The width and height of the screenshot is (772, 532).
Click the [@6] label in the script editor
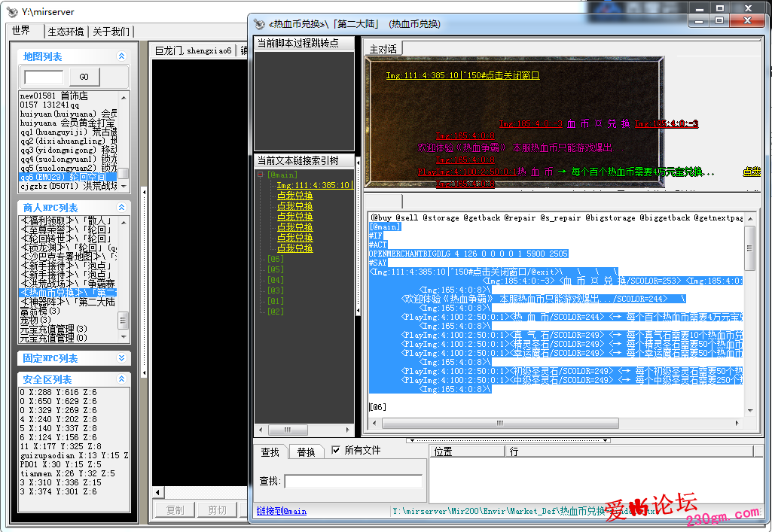(x=377, y=406)
